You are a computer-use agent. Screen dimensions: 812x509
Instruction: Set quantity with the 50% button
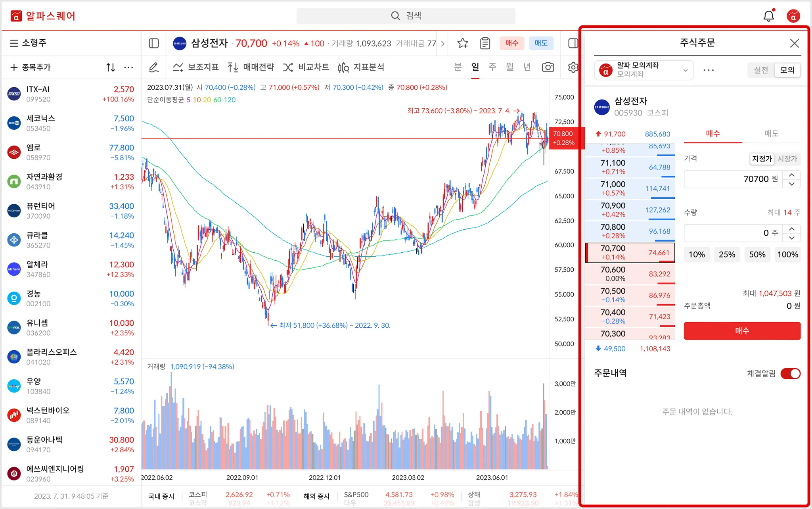(757, 254)
